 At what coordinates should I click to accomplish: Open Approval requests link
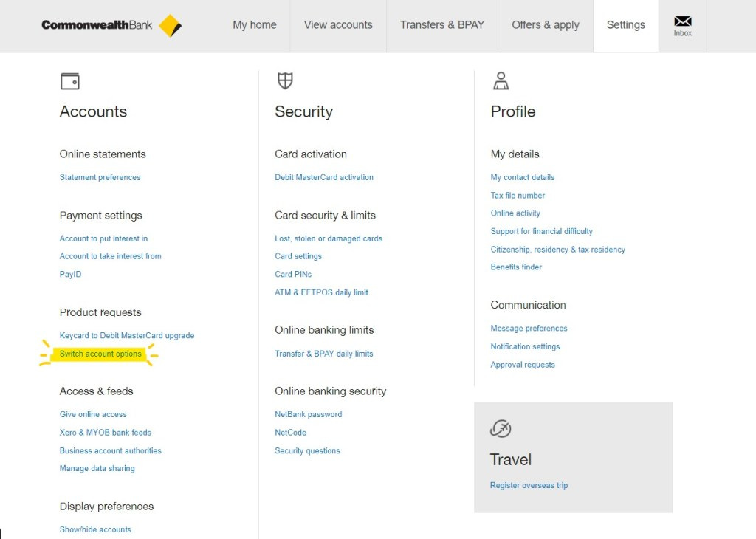[x=523, y=365]
